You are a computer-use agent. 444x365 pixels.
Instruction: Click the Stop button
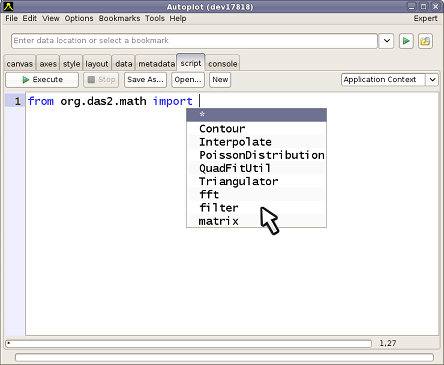(101, 80)
